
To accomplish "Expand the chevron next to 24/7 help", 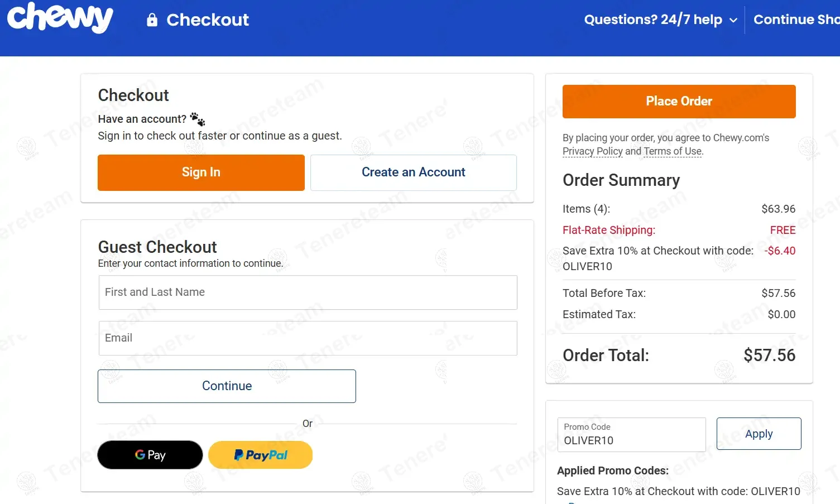I will [733, 21].
